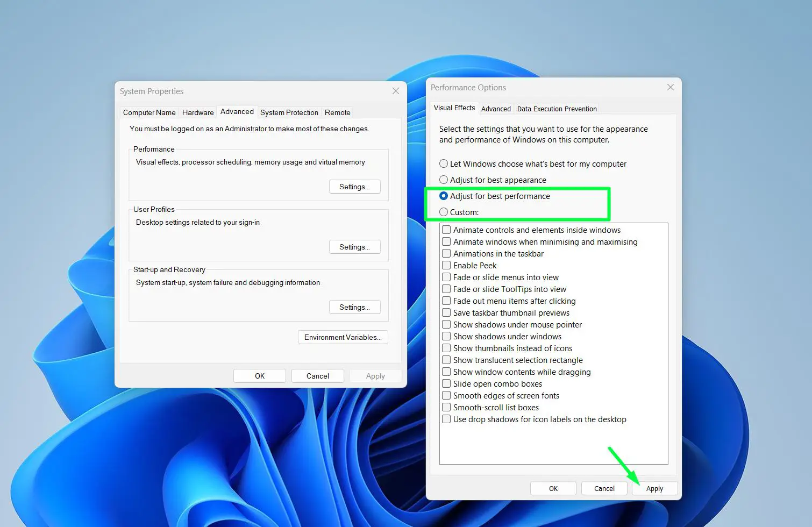This screenshot has width=812, height=527.
Task: Apply the Performance Options changes
Action: pos(654,488)
